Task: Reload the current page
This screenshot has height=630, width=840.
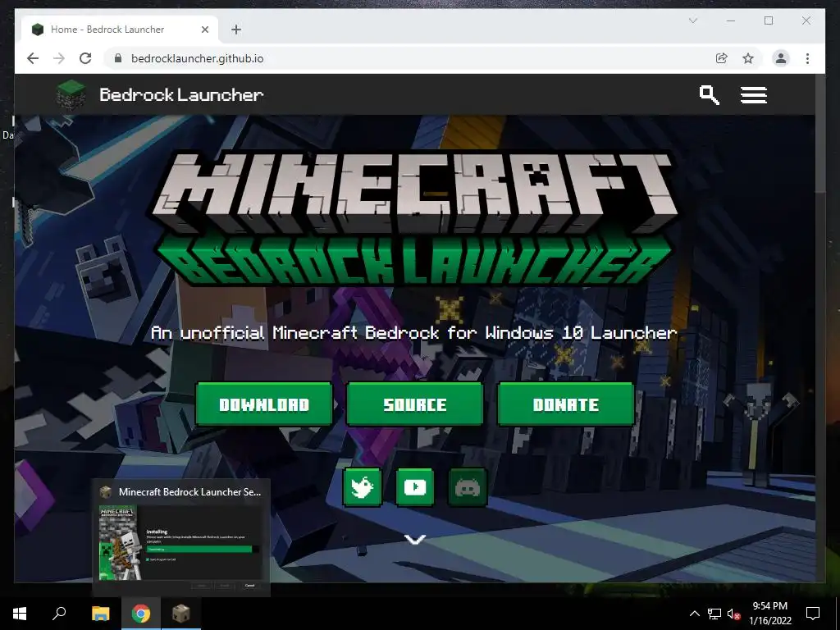Action: (85, 58)
